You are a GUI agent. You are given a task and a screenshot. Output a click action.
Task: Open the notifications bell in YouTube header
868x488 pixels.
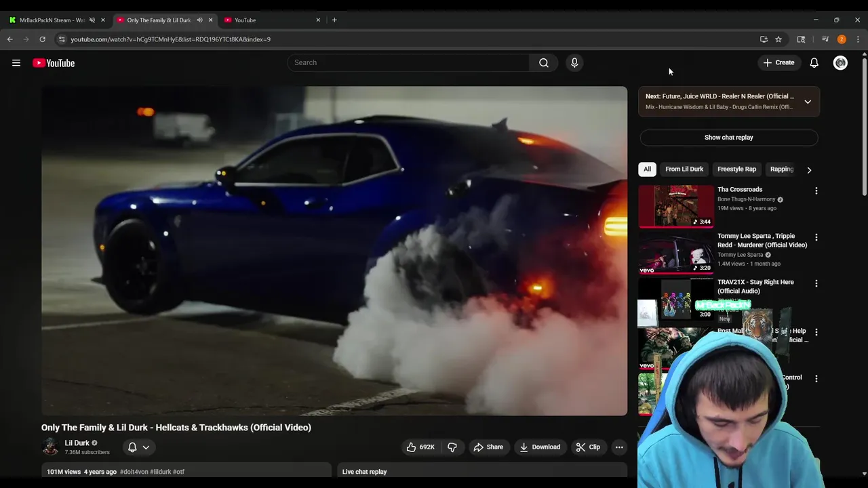tap(814, 62)
